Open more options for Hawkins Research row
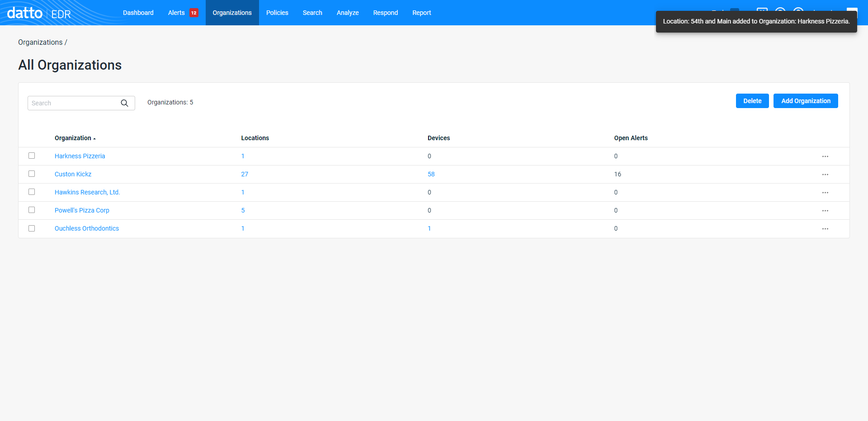The width and height of the screenshot is (868, 421). tap(825, 193)
